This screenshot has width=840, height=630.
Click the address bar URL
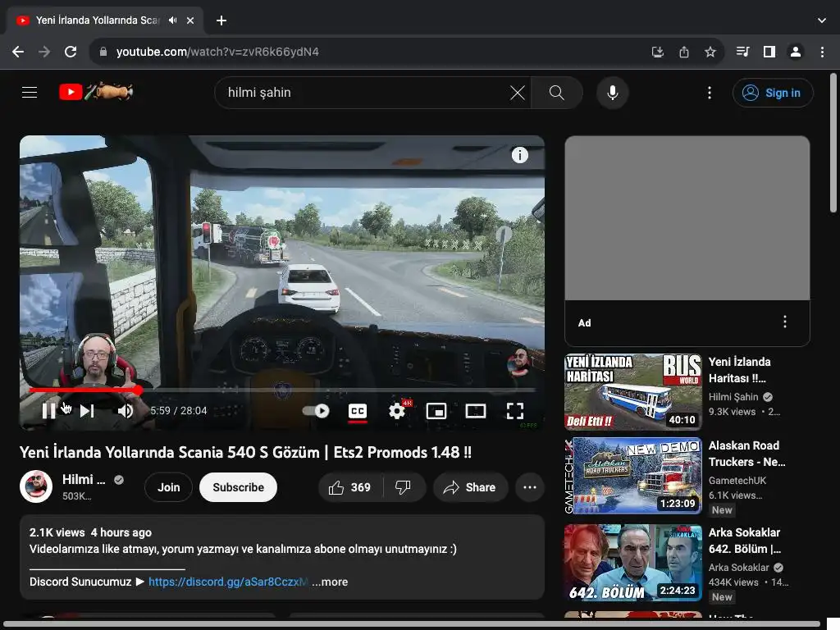(x=217, y=52)
